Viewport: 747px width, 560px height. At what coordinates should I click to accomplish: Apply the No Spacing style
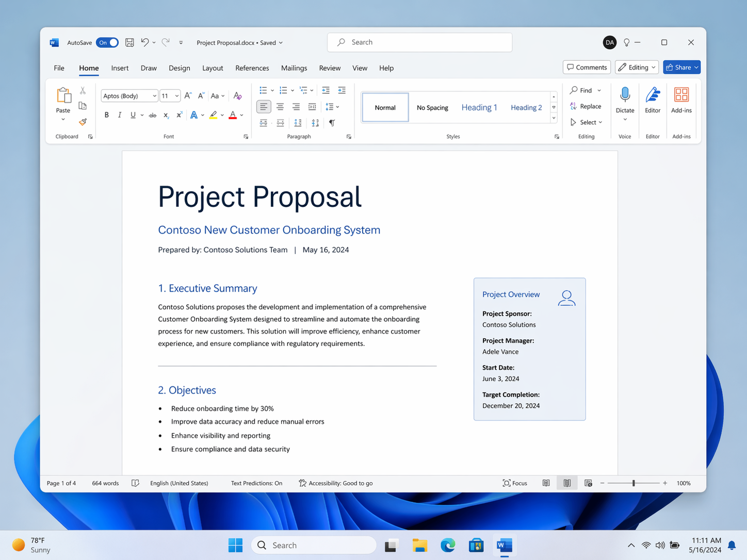(x=432, y=107)
